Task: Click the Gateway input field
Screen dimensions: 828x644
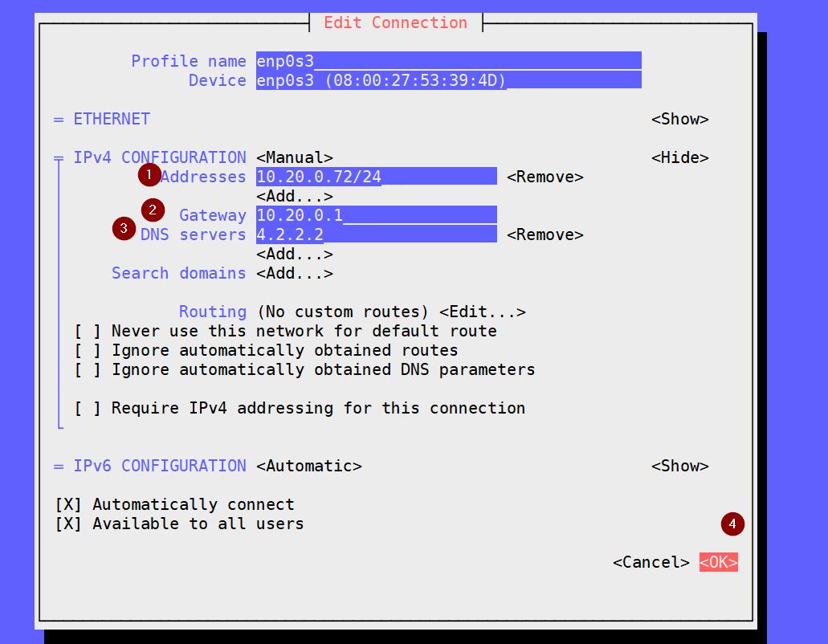Action: (x=376, y=215)
